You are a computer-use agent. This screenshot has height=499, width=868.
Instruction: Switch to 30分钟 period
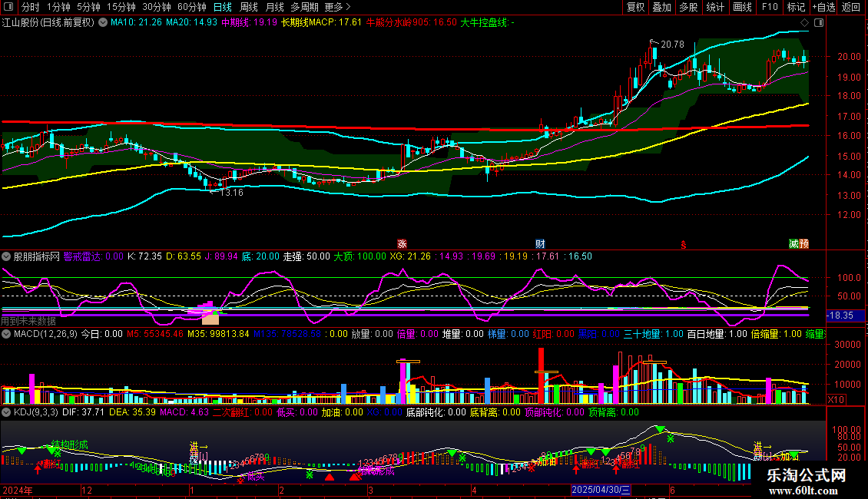click(x=156, y=7)
